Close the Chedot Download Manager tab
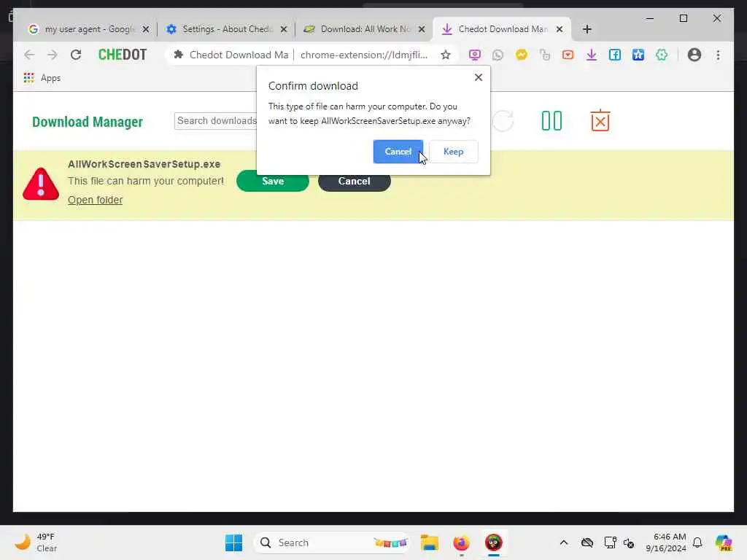747x560 pixels. (x=560, y=29)
